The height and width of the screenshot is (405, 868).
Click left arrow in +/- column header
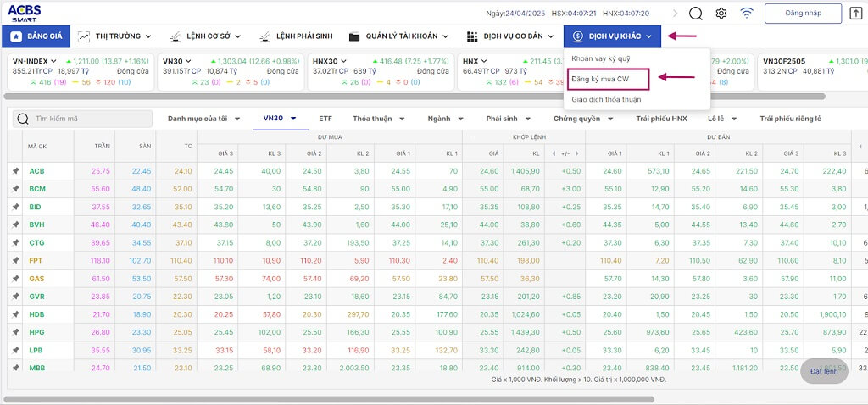point(554,153)
